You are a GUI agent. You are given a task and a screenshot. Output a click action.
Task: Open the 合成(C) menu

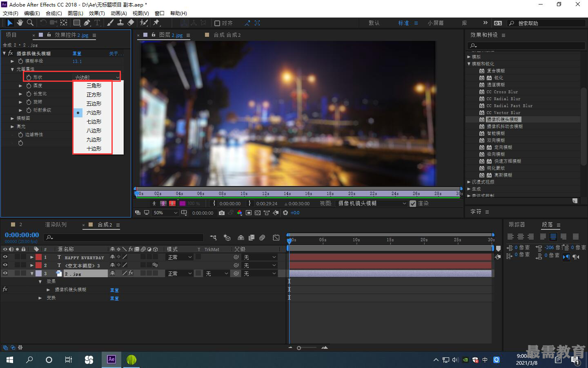[53, 13]
